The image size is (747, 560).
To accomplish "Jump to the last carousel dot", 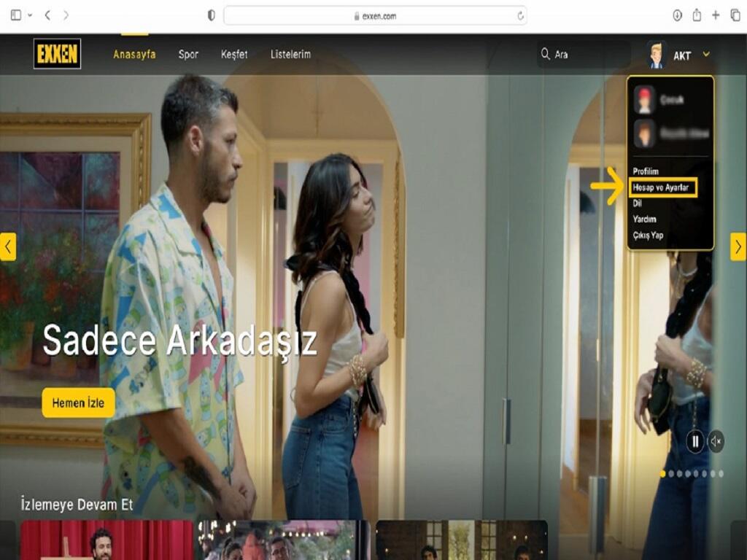I will (x=721, y=474).
